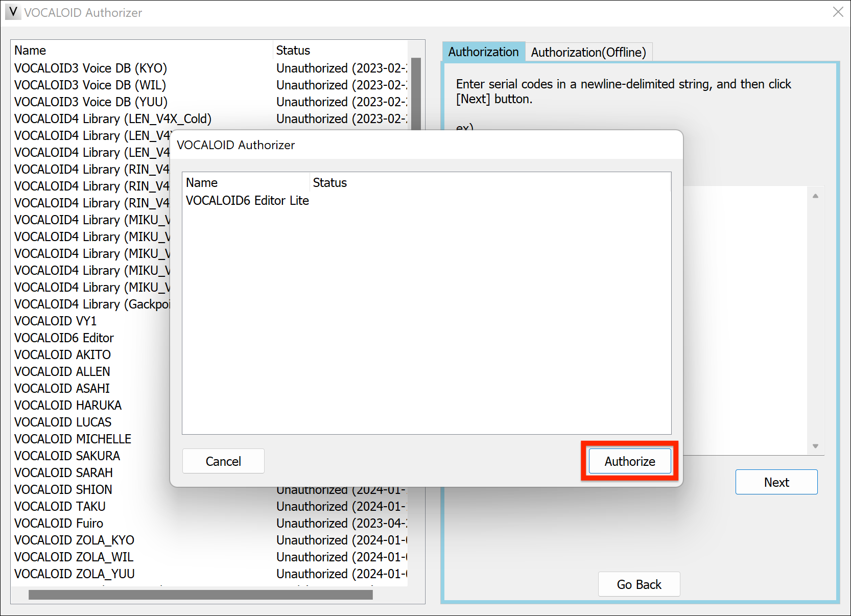Select VOCALOID3 Voice DB (KYO)
The image size is (851, 616).
(90, 67)
